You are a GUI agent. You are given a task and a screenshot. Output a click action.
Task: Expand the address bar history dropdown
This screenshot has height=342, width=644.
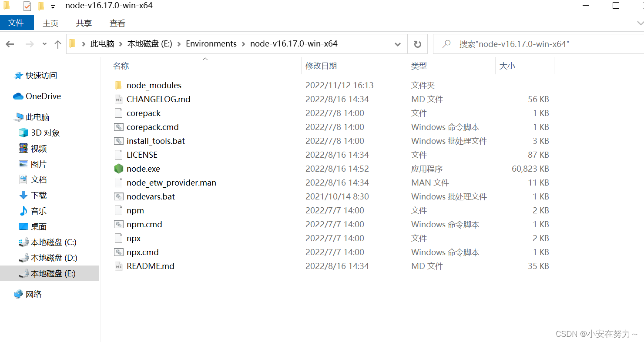397,44
